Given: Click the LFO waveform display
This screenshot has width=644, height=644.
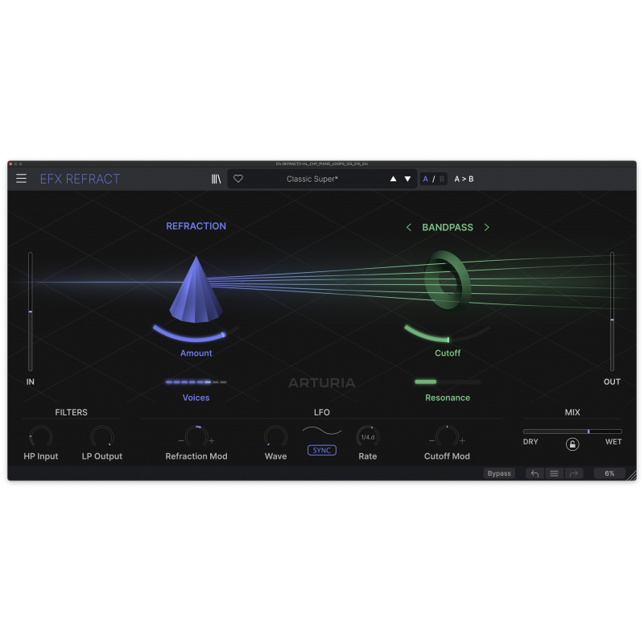Looking at the screenshot, I should [x=321, y=431].
